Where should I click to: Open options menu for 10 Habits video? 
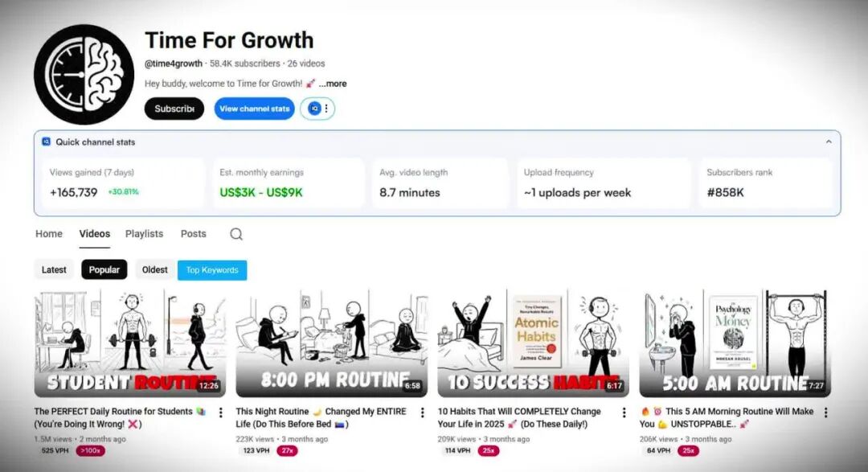click(x=624, y=412)
